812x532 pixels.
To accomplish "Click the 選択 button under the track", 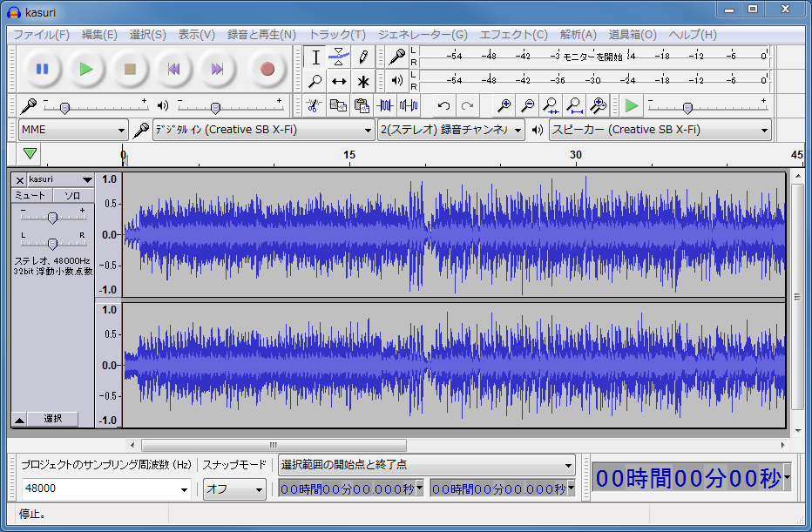I will click(x=53, y=420).
